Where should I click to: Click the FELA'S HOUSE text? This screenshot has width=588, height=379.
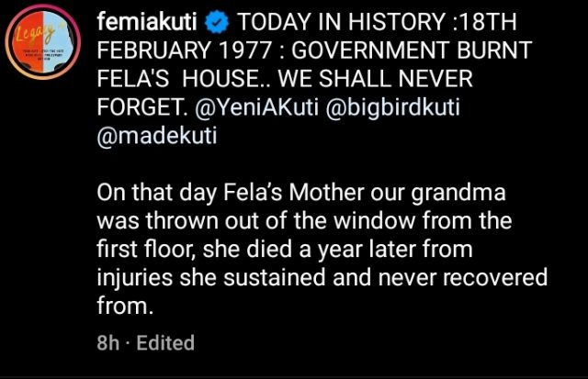pyautogui.click(x=187, y=79)
